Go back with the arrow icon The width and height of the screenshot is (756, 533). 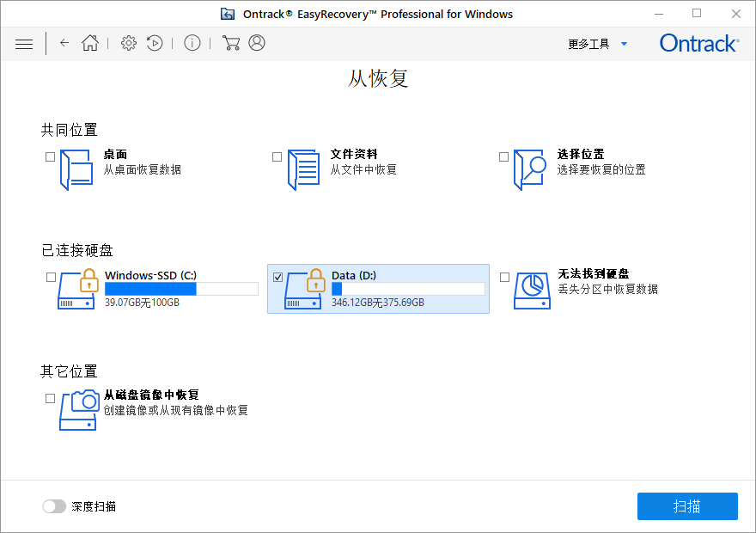coord(64,43)
